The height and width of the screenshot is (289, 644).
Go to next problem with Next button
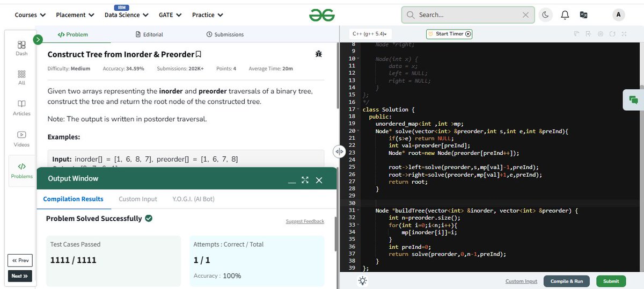20,276
